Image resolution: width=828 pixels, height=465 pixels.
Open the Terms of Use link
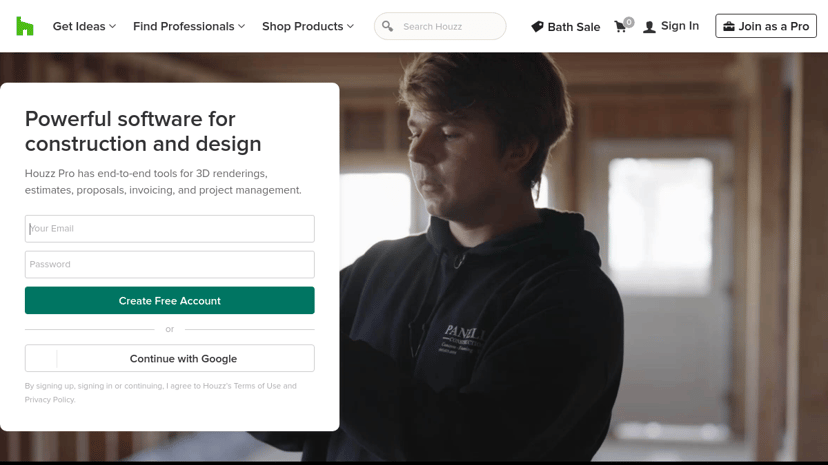coord(257,386)
